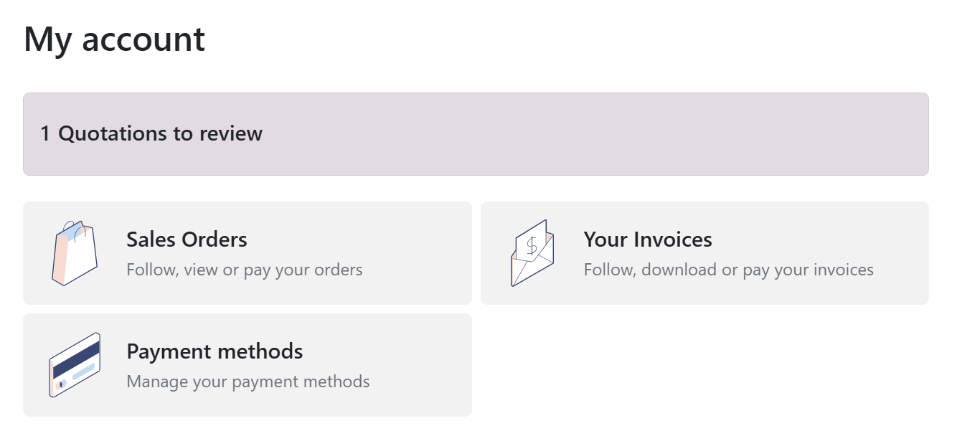Open the Your Invoices title link
This screenshot has height=431, width=980.
tap(648, 240)
